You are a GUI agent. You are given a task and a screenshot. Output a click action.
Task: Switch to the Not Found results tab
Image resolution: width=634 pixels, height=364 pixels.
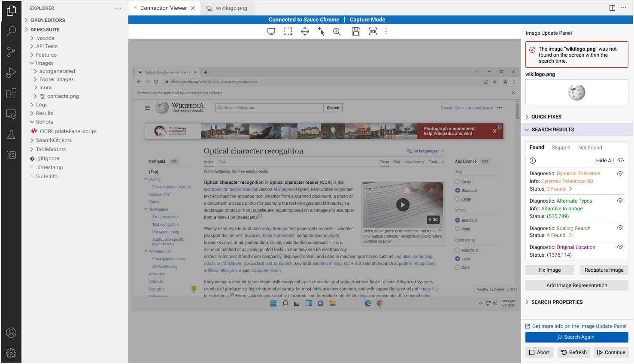(x=590, y=148)
